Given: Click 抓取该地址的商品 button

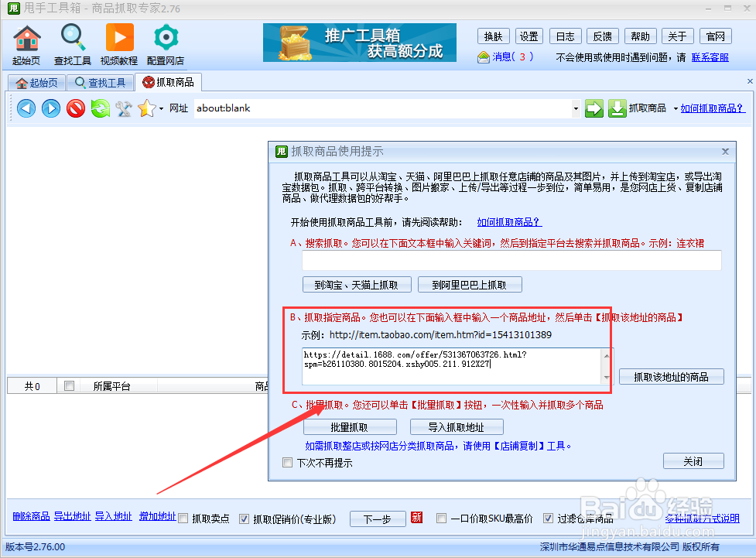Looking at the screenshot, I should pyautogui.click(x=671, y=377).
